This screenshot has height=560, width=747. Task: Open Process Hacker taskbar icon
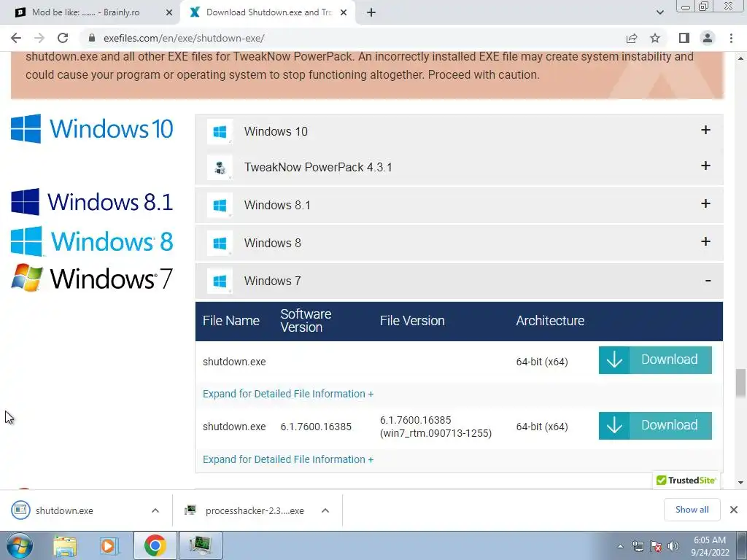(200, 545)
